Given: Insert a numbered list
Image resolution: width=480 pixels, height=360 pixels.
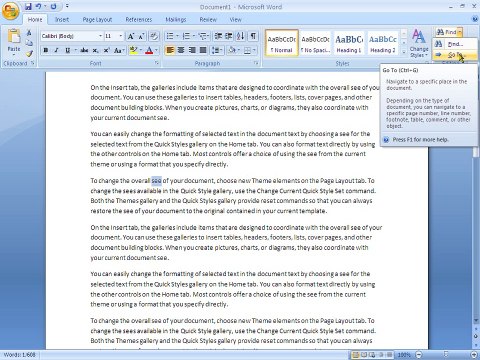Looking at the screenshot, I should (186, 36).
